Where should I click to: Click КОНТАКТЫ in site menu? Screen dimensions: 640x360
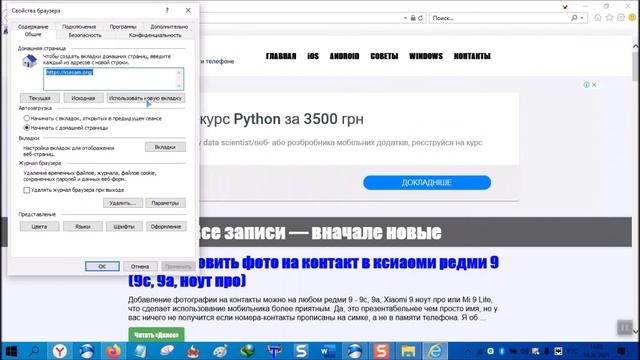pos(472,56)
